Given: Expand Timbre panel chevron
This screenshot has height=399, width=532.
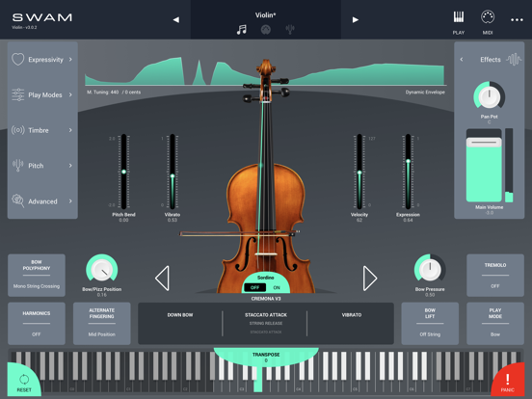Looking at the screenshot, I should tap(70, 130).
